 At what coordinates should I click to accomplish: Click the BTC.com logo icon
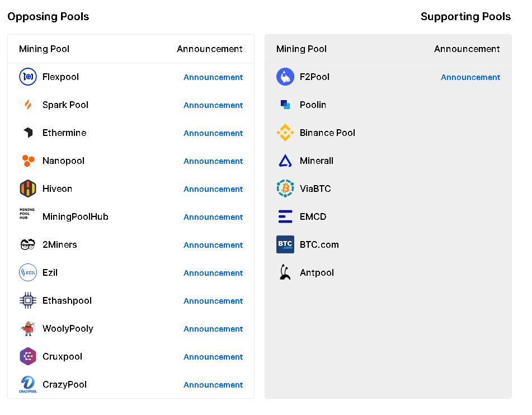tap(285, 244)
